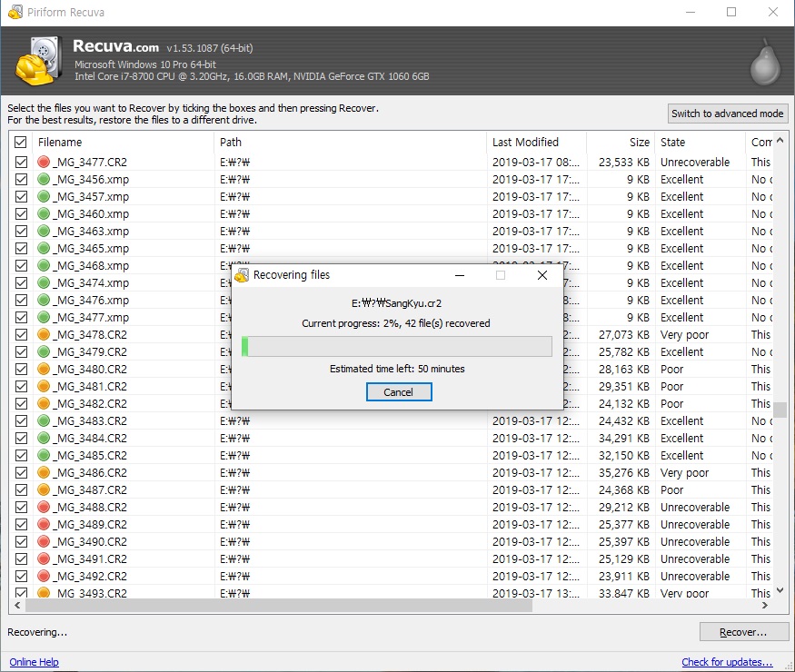Click orange status dot for _MG_3480.CR2
The height and width of the screenshot is (672, 795).
[x=44, y=369]
